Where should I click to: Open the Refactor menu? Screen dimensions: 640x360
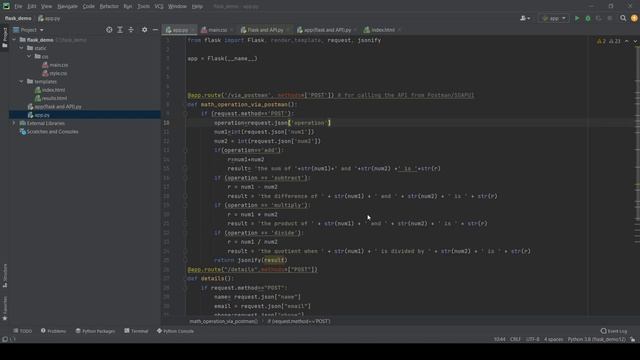coord(109,7)
